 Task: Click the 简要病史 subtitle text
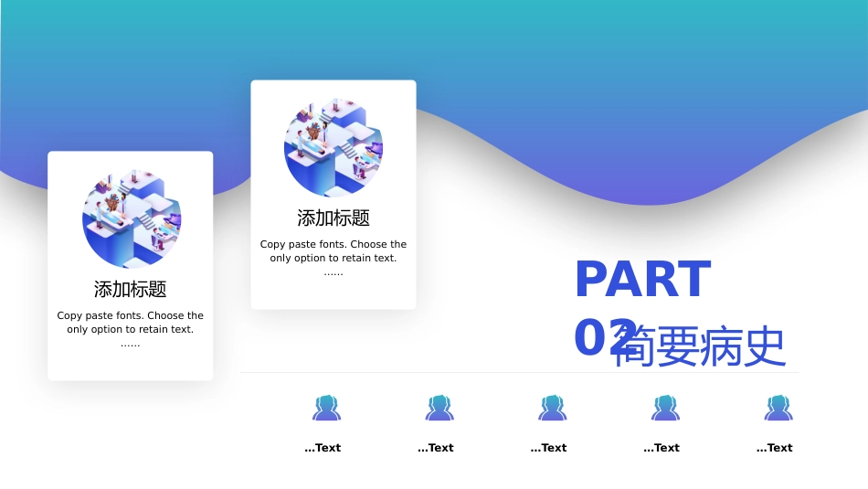(700, 347)
